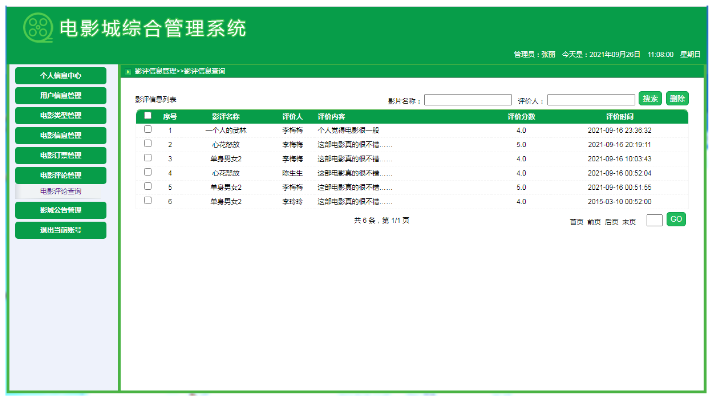Click the 序号 column header

[170, 117]
